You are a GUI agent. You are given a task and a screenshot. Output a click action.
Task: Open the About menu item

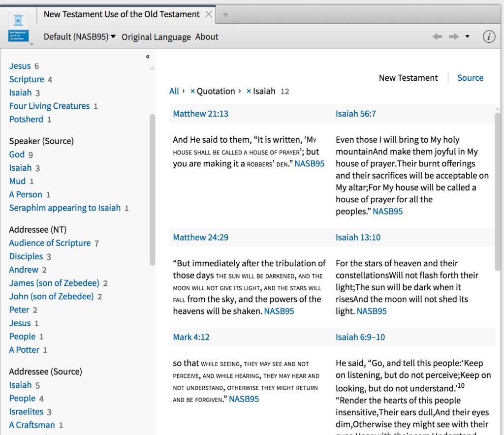pyautogui.click(x=206, y=37)
